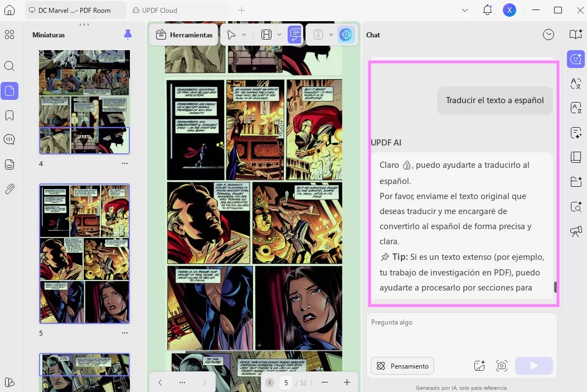The image size is (587, 392).
Task: Open the Home icon
Action: 9,10
